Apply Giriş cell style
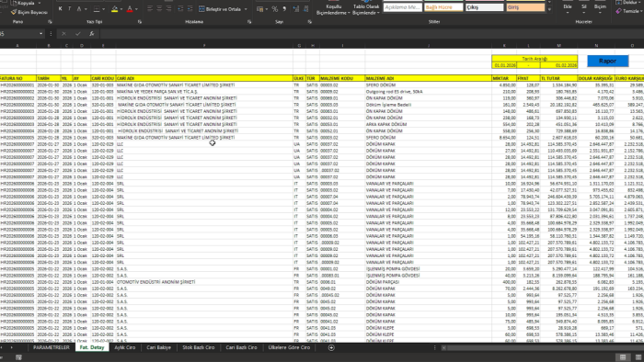 click(525, 7)
